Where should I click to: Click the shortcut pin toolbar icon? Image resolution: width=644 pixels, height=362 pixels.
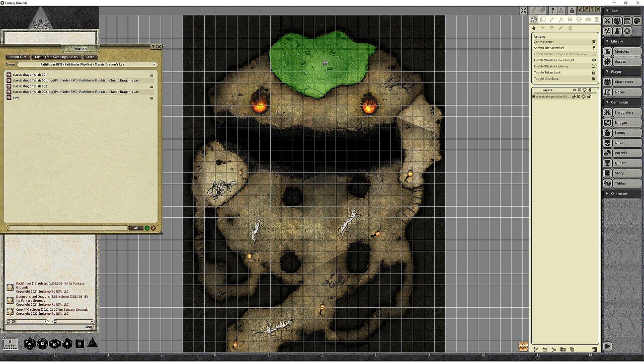552,10
